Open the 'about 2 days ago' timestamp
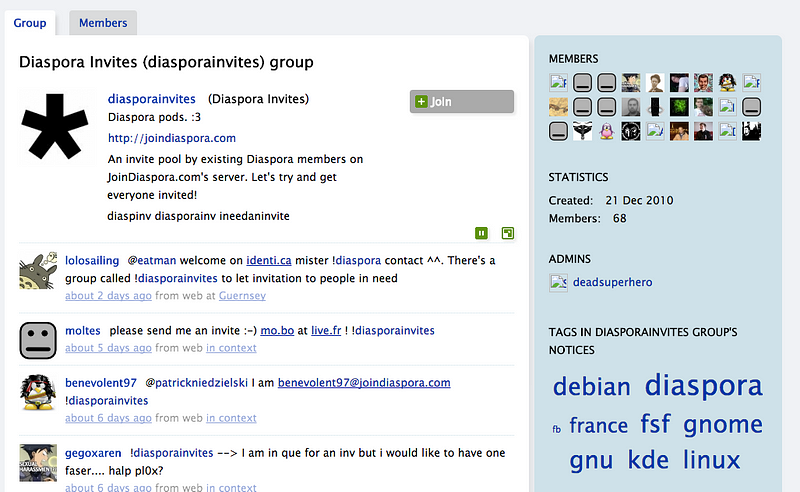The image size is (800, 492). (108, 296)
